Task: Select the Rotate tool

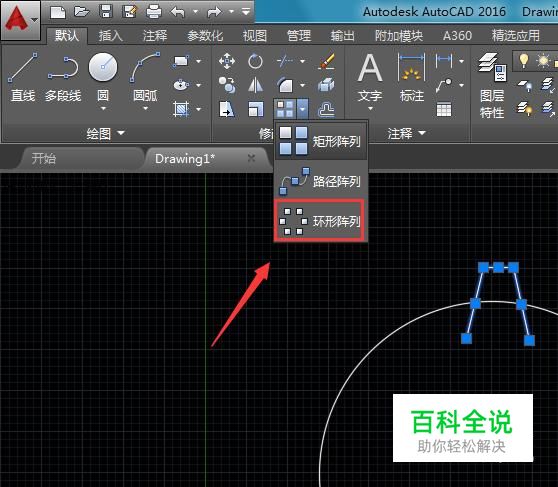Action: 255,61
